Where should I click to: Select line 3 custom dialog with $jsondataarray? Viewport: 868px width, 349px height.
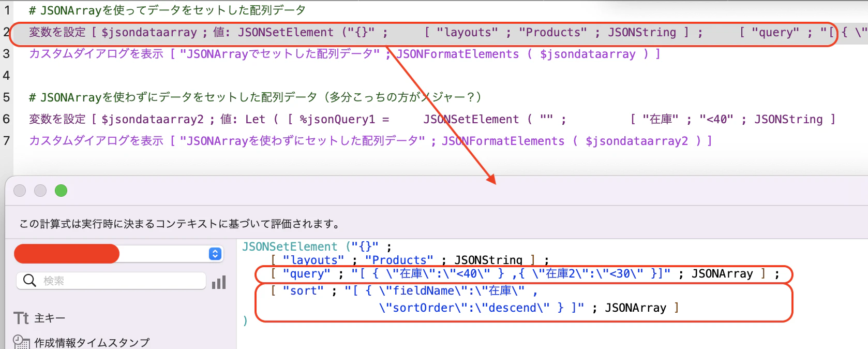click(x=345, y=54)
